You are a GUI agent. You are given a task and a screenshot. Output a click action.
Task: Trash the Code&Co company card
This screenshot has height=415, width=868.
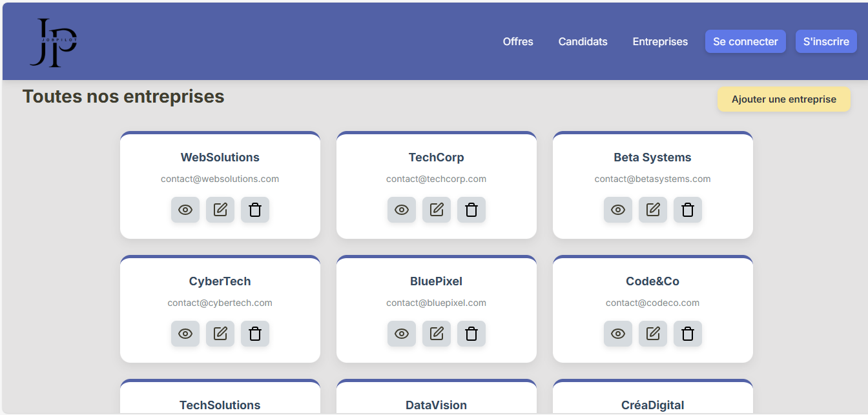(x=688, y=334)
